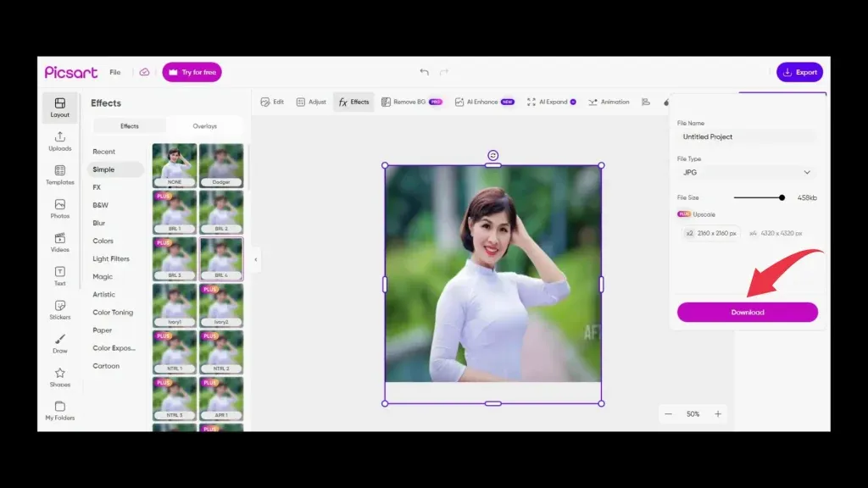Click the File Size slider handle

(782, 197)
